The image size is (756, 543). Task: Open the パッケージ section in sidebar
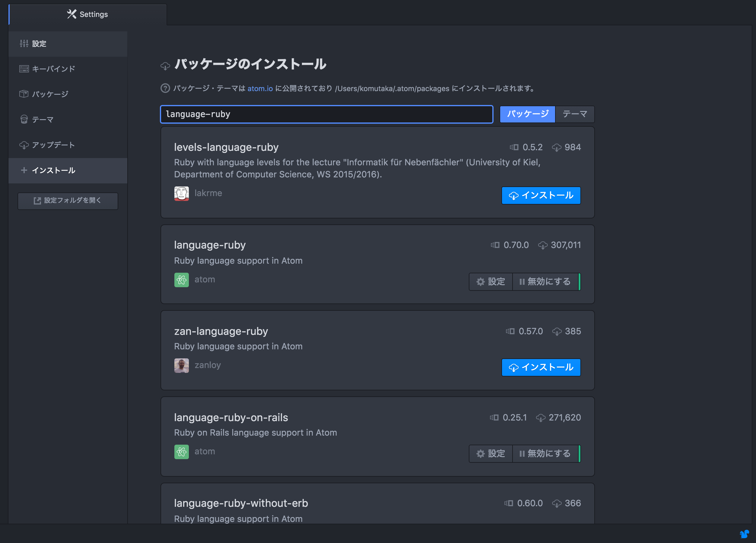68,94
